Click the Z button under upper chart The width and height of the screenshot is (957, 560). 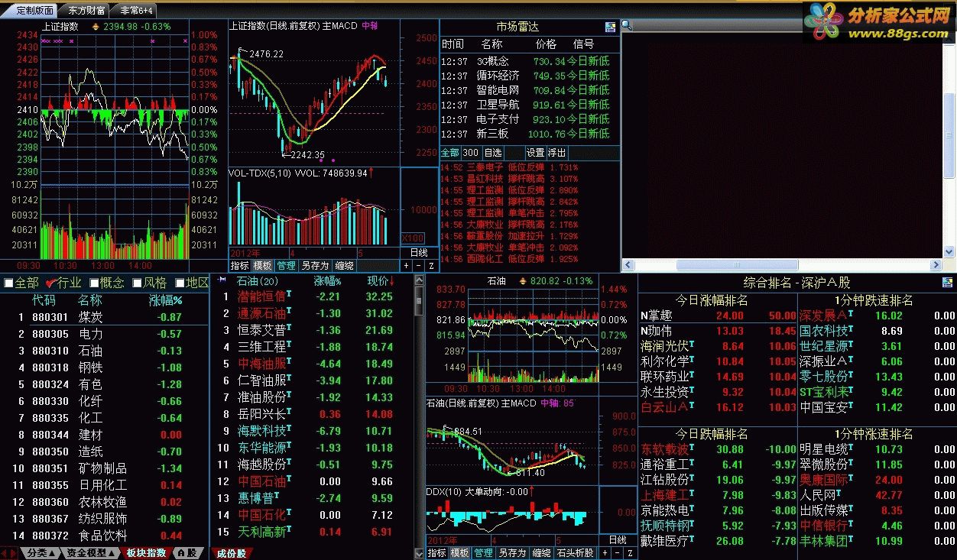pyautogui.click(x=430, y=266)
